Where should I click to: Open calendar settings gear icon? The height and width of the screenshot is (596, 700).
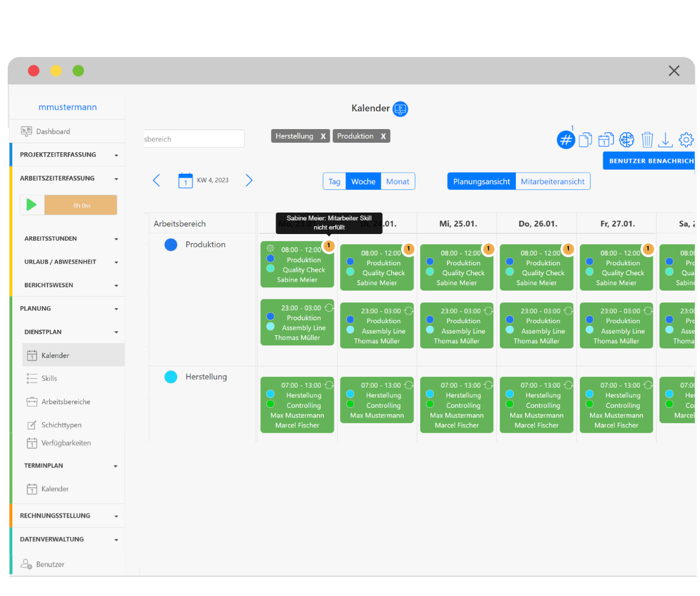[686, 139]
